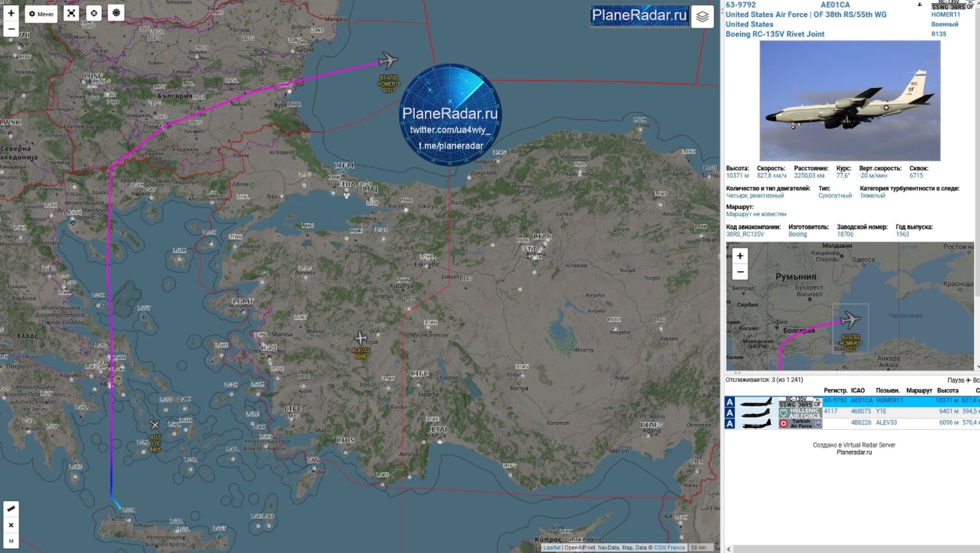Click the Hellenic C-130 silhouette in the list
The width and height of the screenshot is (980, 553).
click(x=756, y=413)
